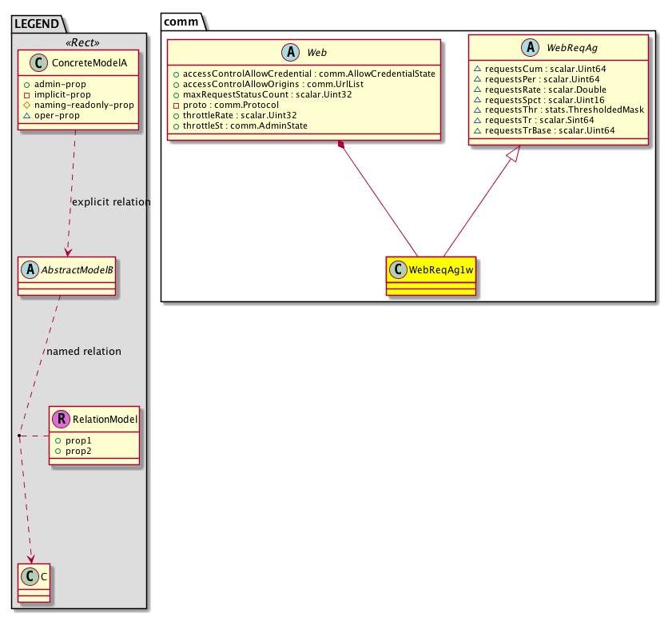Click the C icon on yellow WebReqAg1w
The width and height of the screenshot is (672, 617).
click(x=398, y=269)
